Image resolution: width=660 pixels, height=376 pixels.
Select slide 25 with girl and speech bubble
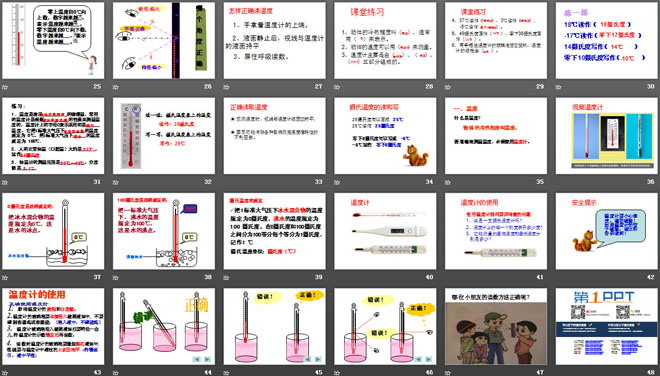click(x=53, y=40)
